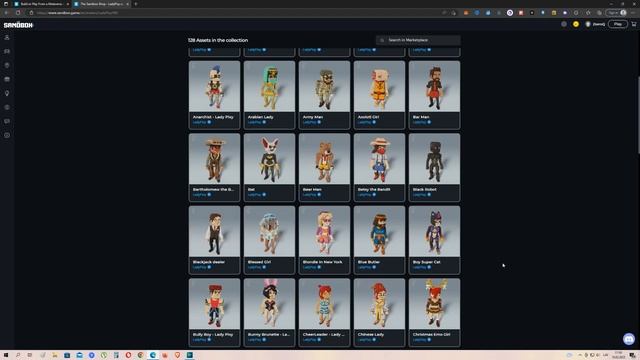Open the lightbulb icon in the left sidebar

7,93
